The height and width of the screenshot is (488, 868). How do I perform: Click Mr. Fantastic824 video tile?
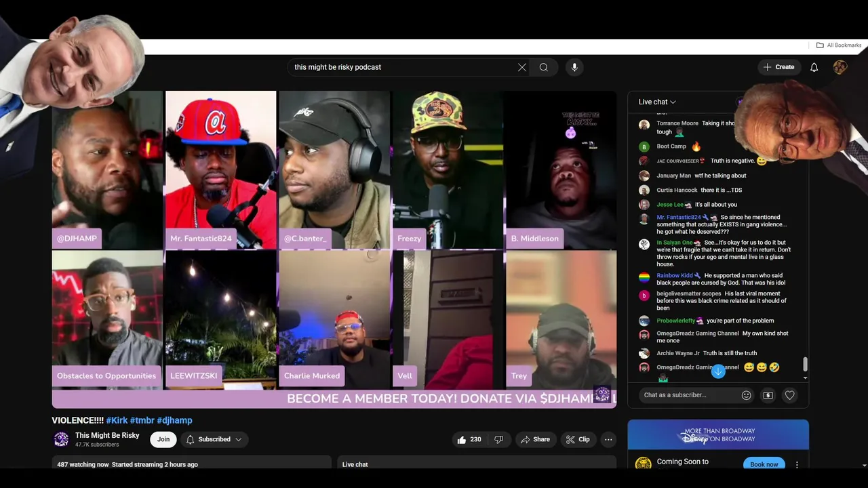click(x=220, y=170)
